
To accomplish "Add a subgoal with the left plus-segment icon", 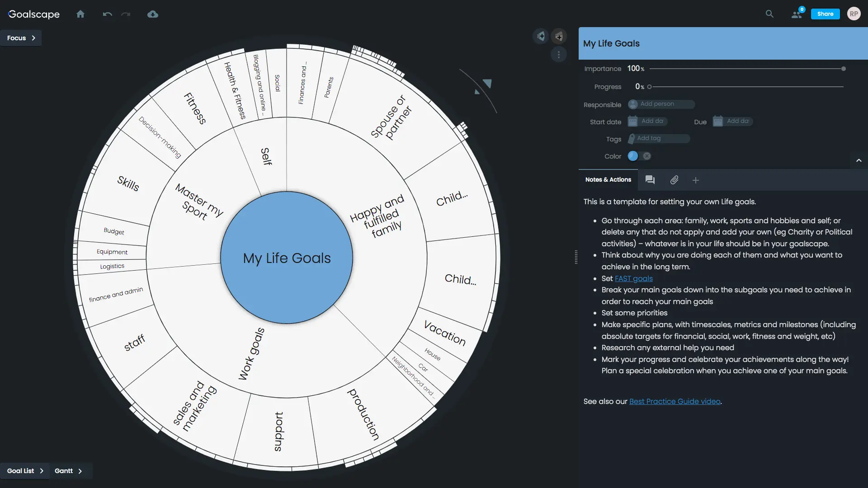I will coord(541,36).
